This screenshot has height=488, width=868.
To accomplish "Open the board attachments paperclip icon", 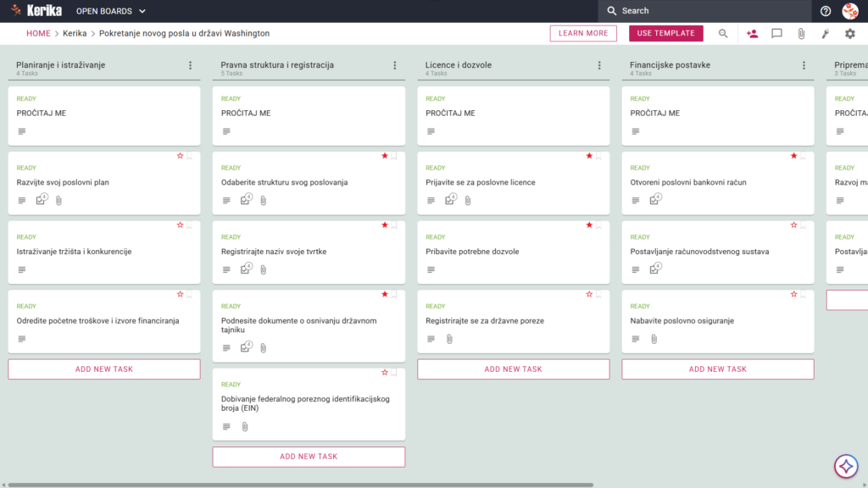I will 801,34.
